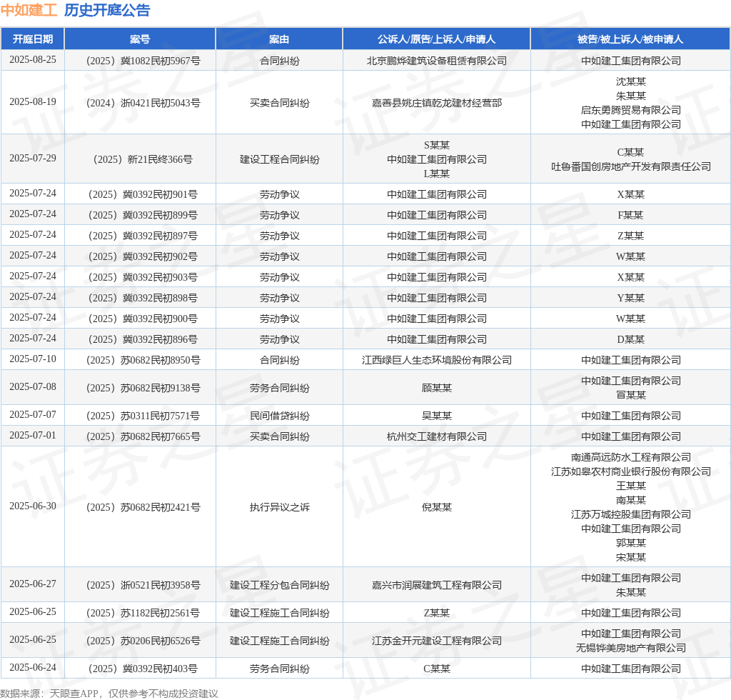Click plaintiff 吴某某

coord(436,416)
